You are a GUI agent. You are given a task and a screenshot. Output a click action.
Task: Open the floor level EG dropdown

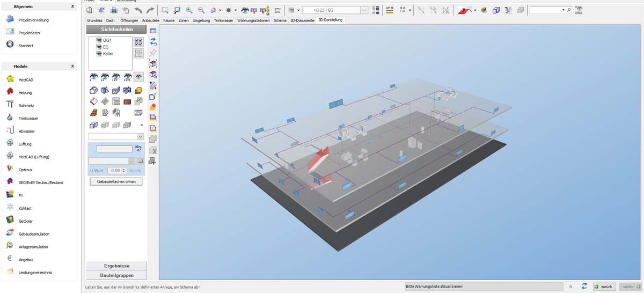tap(364, 10)
